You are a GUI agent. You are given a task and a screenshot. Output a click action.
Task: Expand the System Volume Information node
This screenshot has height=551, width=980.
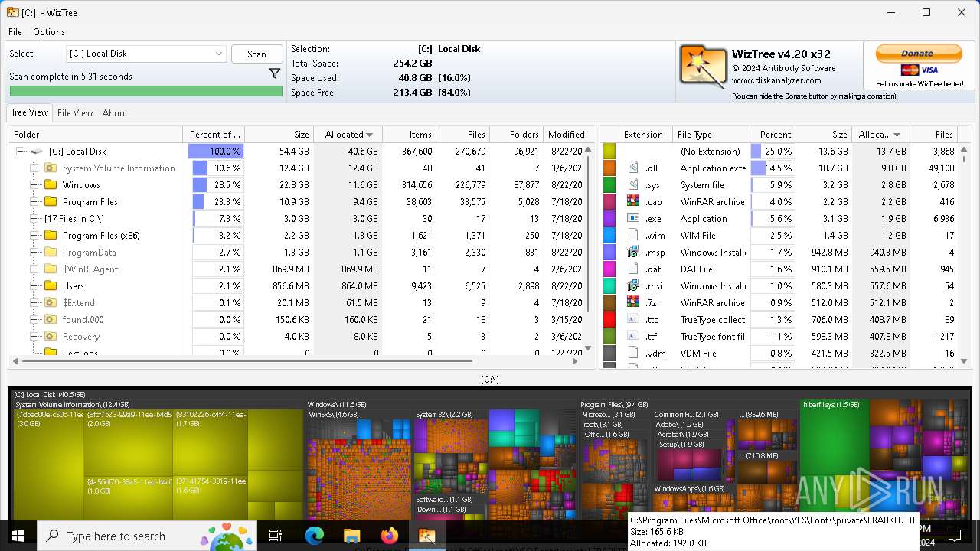tap(34, 168)
